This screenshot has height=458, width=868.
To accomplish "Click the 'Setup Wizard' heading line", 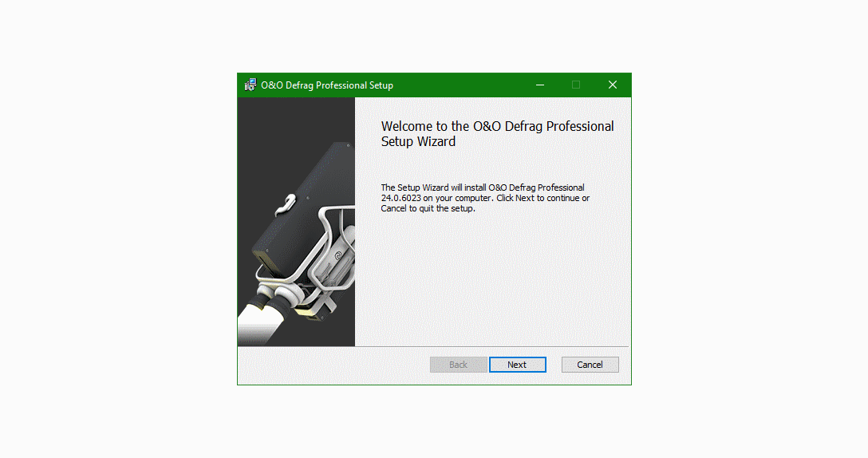I will (419, 142).
